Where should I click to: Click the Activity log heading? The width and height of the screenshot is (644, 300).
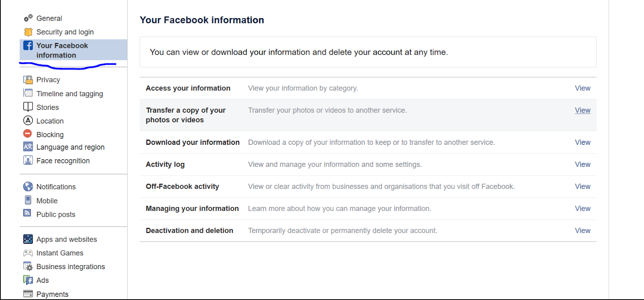point(165,164)
